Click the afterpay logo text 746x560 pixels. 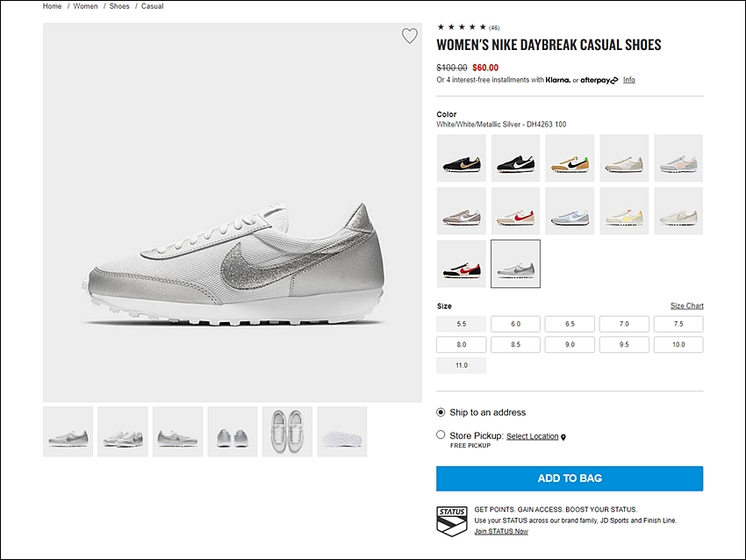coord(599,80)
